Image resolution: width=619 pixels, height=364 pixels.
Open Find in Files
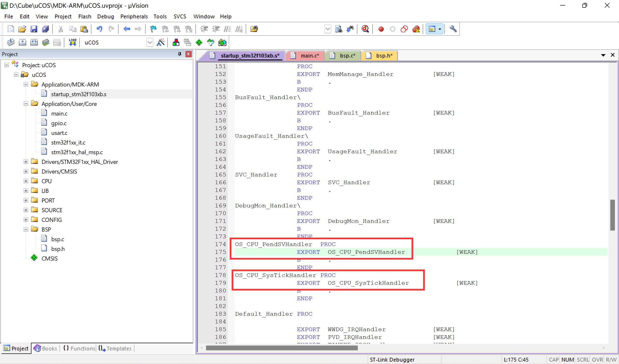(x=339, y=29)
